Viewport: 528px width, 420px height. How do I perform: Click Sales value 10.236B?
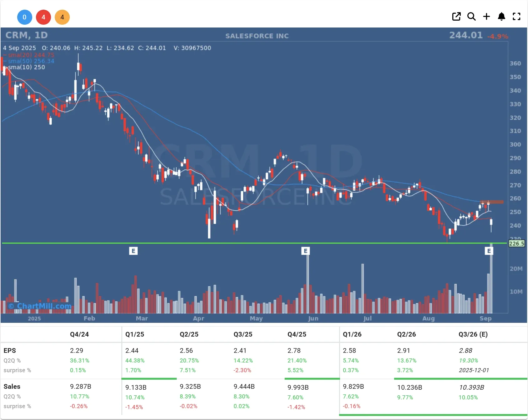[410, 387]
